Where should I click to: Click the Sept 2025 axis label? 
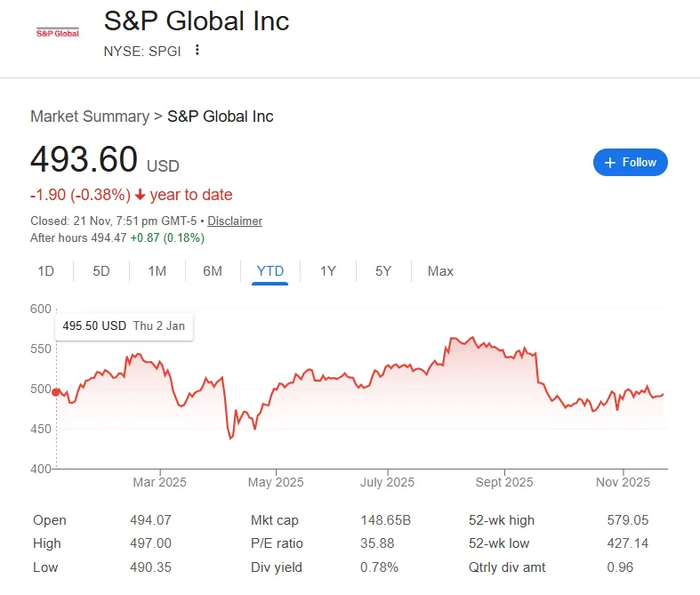[x=503, y=482]
